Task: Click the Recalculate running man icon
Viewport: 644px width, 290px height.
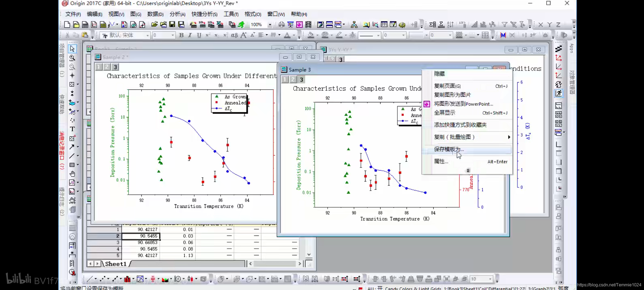Action: click(x=241, y=25)
